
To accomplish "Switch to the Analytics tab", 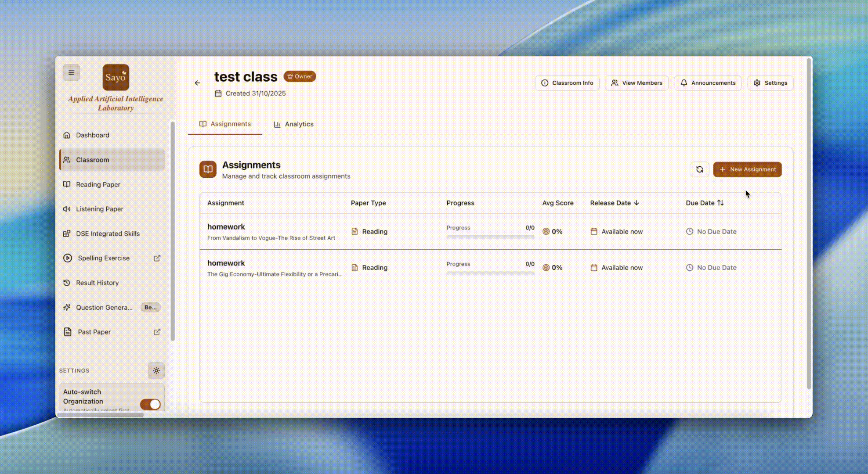I will pos(293,124).
